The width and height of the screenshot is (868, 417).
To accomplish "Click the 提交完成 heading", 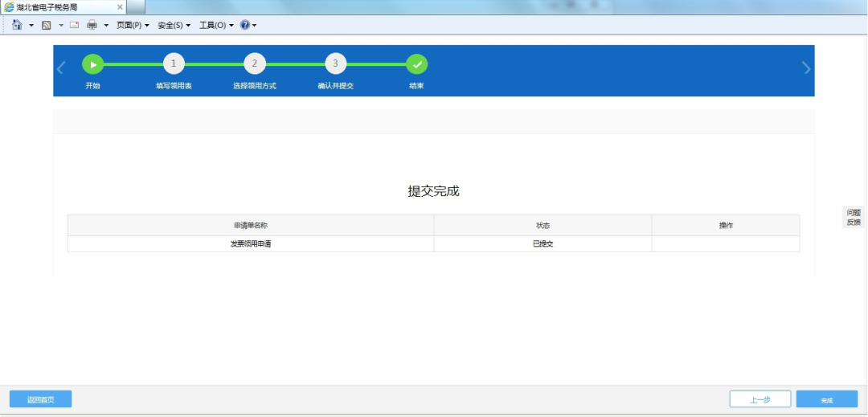I will coord(433,191).
